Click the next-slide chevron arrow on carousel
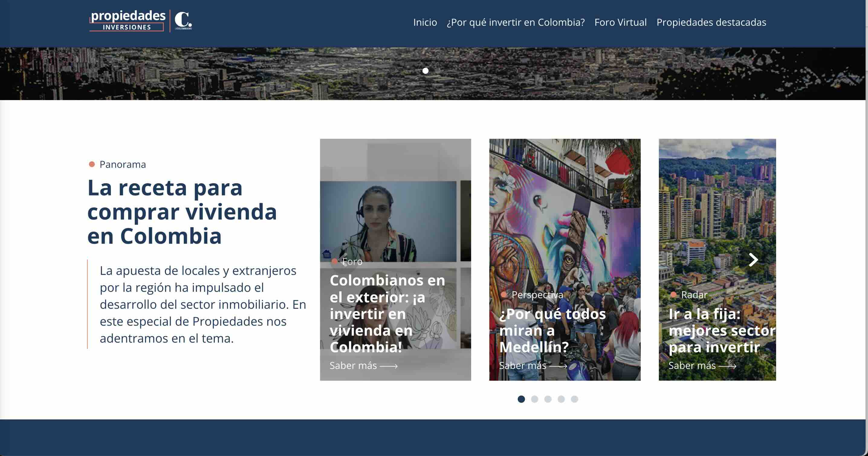Image resolution: width=868 pixels, height=456 pixels. 753,259
